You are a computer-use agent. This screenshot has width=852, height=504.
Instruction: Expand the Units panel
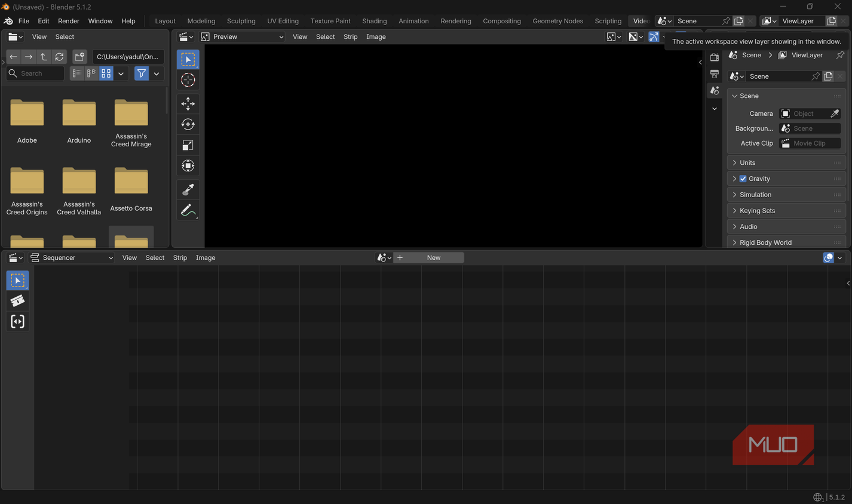click(x=786, y=162)
